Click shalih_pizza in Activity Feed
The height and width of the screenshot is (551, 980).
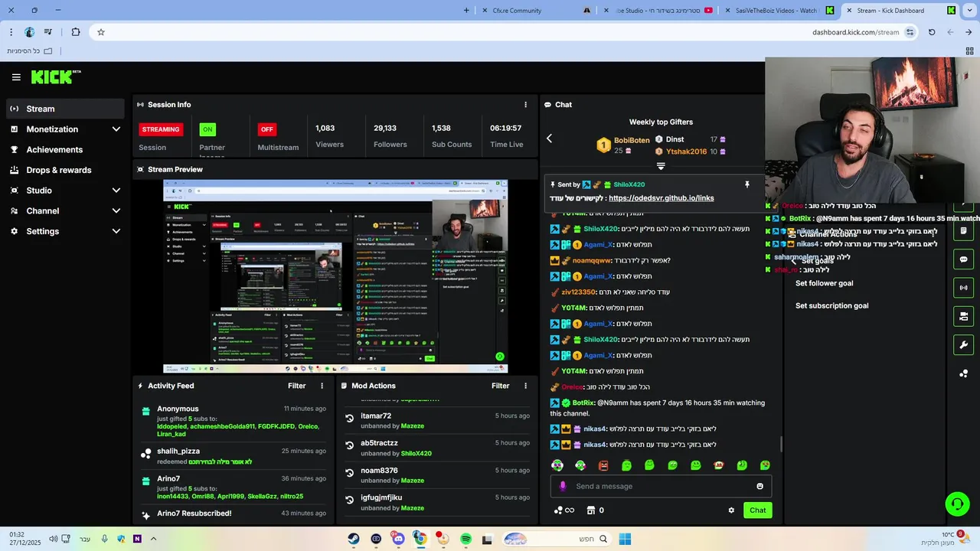point(178,452)
